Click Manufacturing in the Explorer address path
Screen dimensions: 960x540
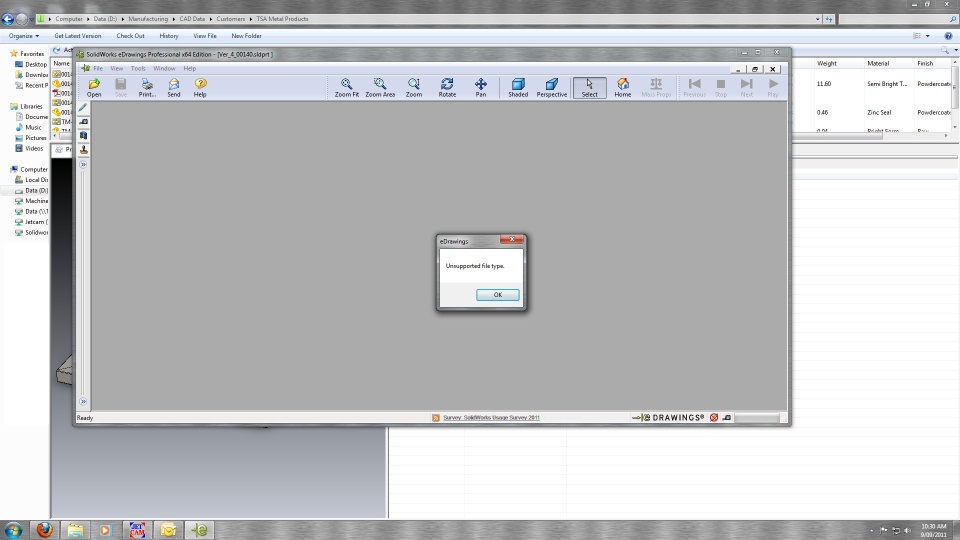(x=148, y=19)
